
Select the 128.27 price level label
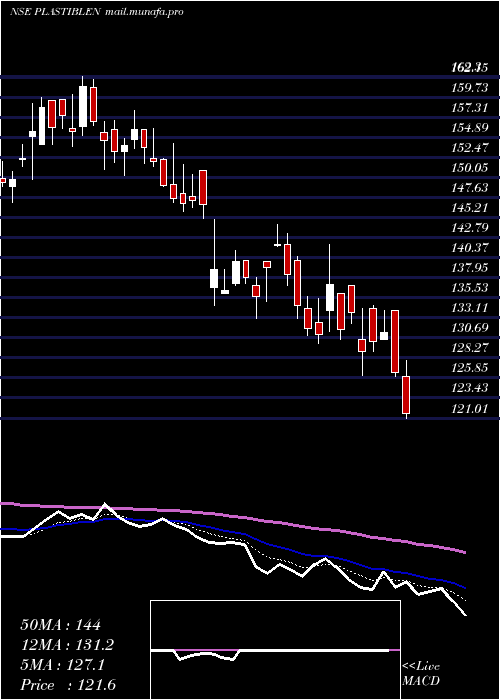coord(469,347)
